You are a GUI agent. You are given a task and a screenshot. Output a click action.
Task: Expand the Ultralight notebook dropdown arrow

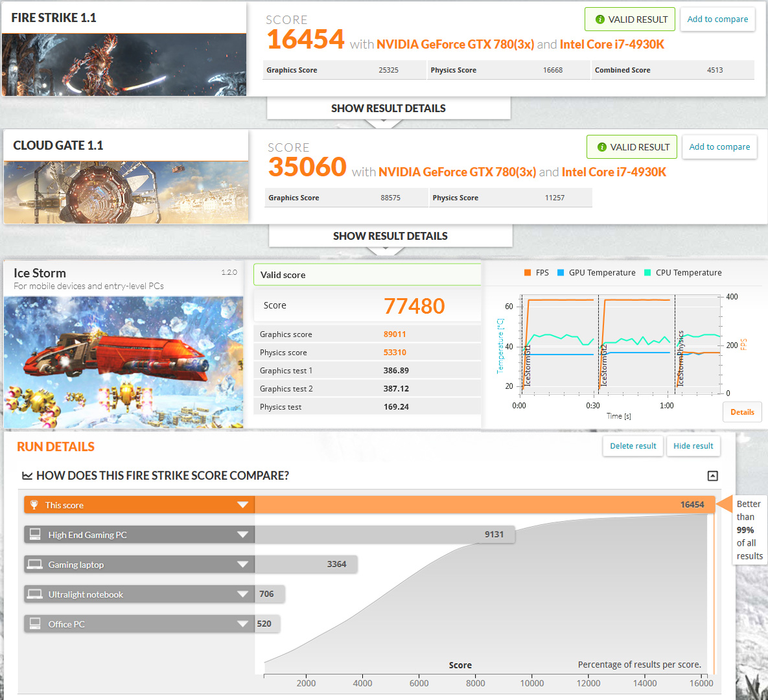(242, 594)
